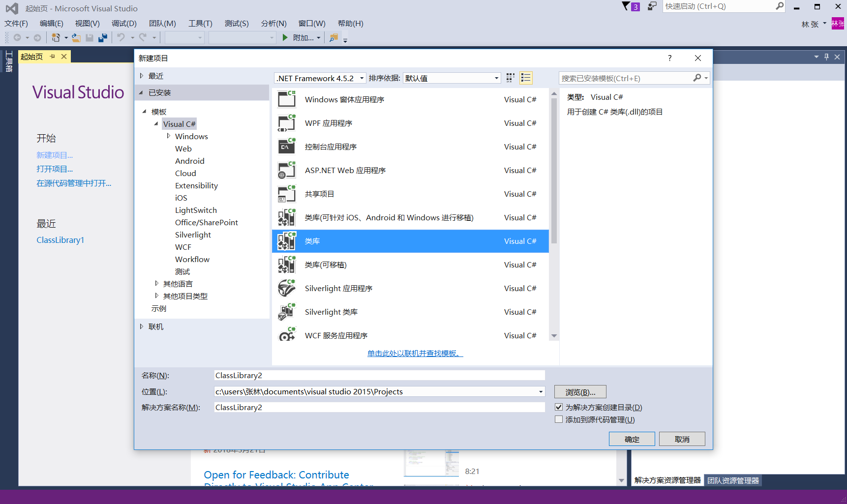Open the 视图(V) menu
847x504 pixels.
tap(88, 24)
